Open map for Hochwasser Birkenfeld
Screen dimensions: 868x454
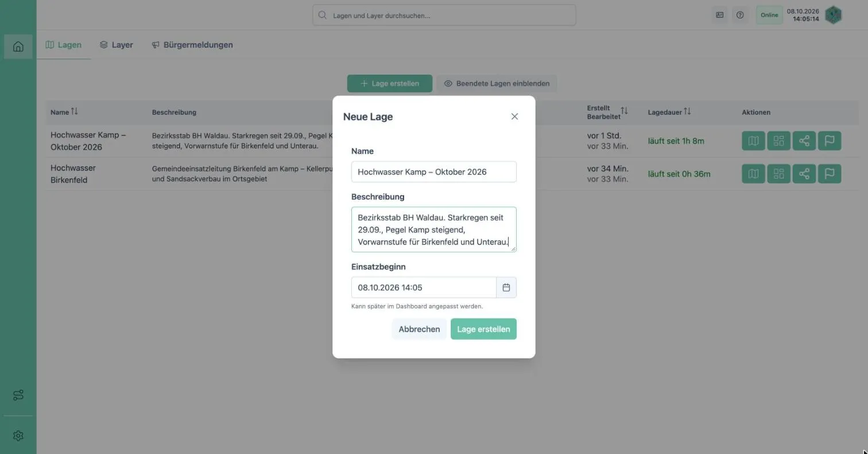pos(753,174)
